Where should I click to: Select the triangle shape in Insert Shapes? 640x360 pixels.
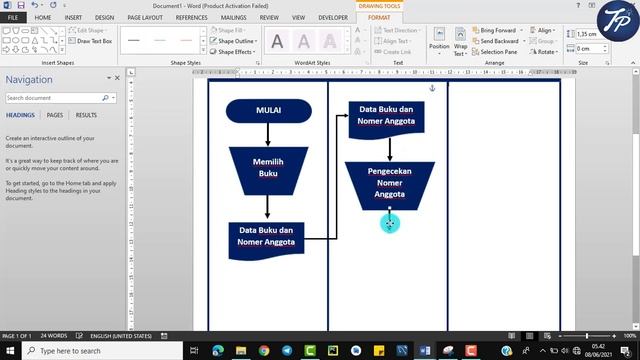tap(35, 40)
